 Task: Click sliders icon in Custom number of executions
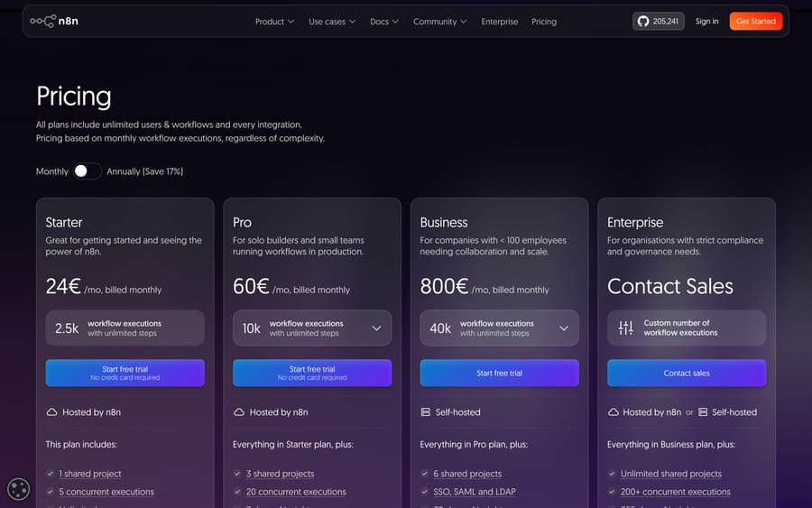tap(625, 328)
